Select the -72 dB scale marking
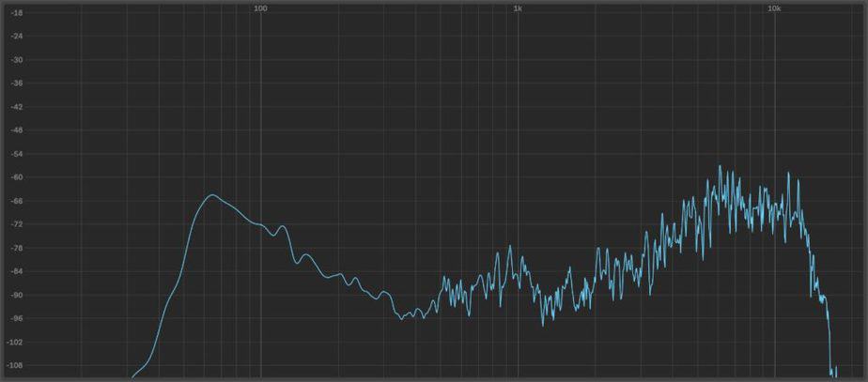Screen dimensions: 868x382 (x=16, y=224)
